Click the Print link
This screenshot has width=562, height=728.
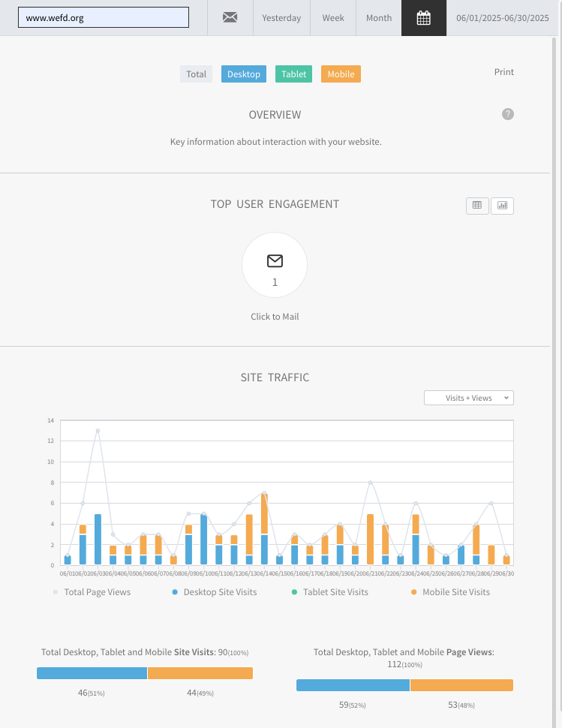pyautogui.click(x=504, y=72)
